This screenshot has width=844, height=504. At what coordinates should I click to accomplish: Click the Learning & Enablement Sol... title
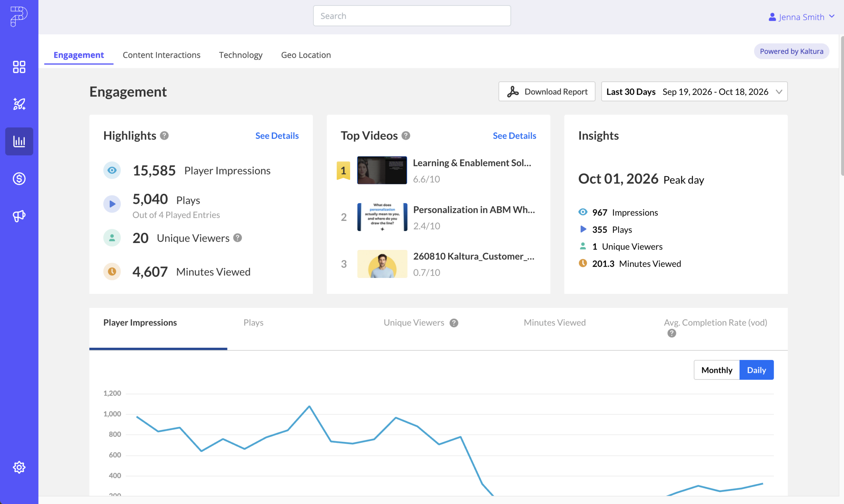click(472, 163)
